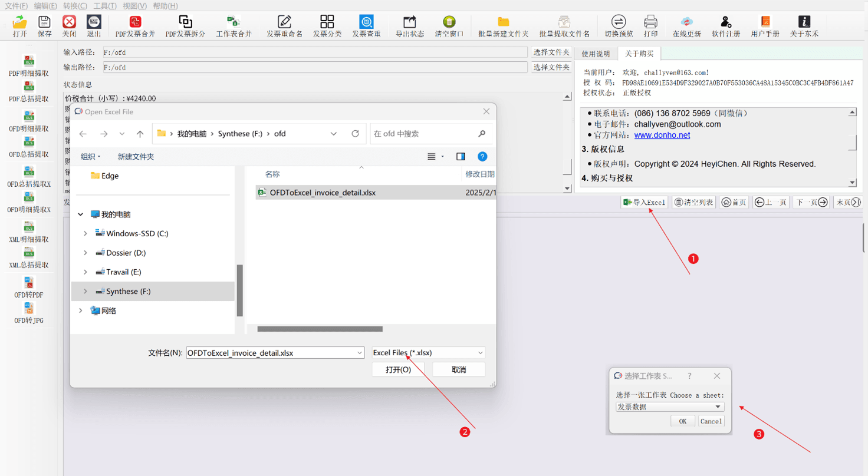868x476 pixels.
Task: Open the 转换(C) menu
Action: (75, 6)
